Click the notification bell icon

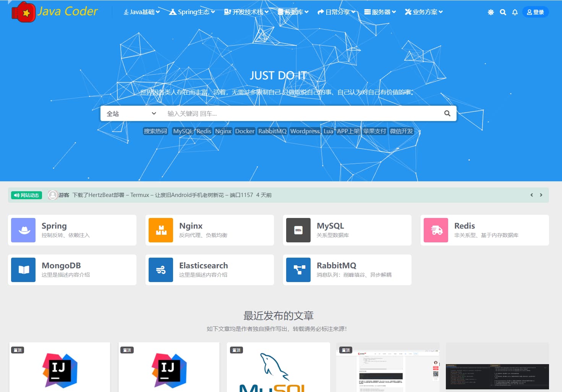point(515,12)
